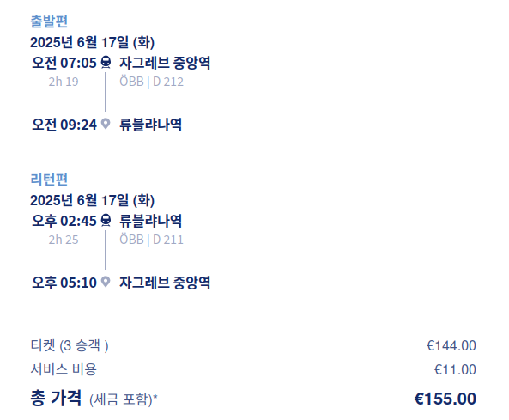Click arrival station 류블랴나역 at 09:24
This screenshot has width=509, height=420.
click(x=150, y=125)
